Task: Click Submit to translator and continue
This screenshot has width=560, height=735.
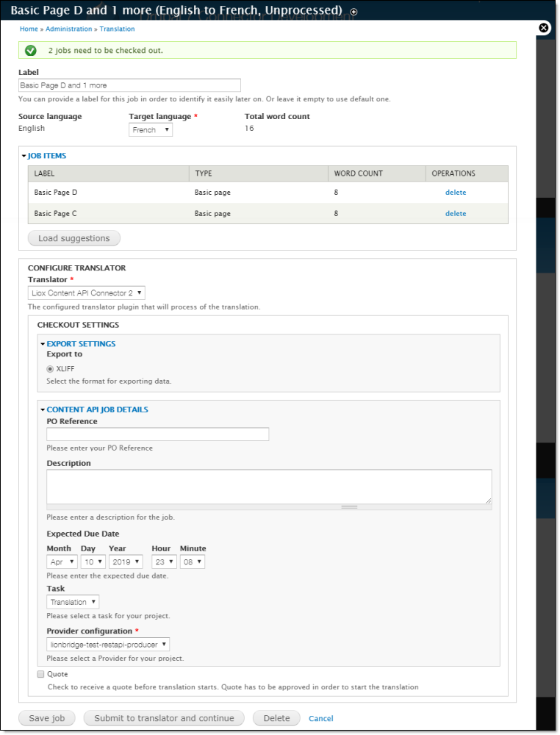Action: point(164,718)
